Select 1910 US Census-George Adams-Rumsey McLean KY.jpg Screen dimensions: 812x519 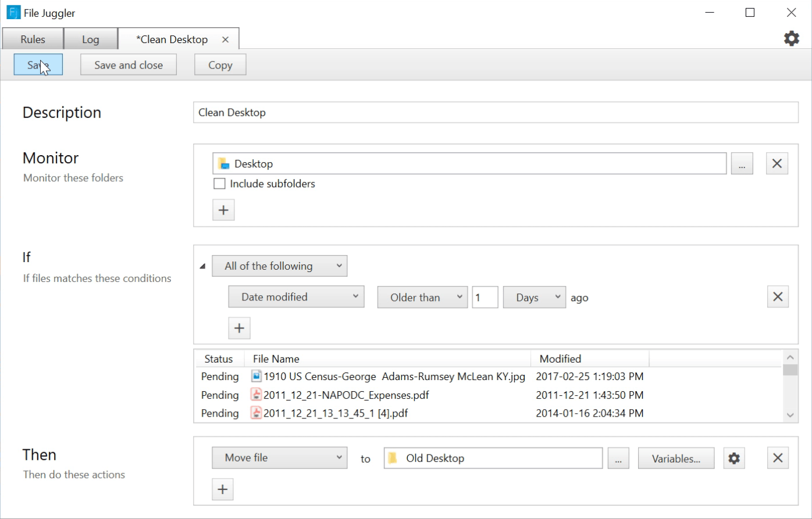click(394, 376)
